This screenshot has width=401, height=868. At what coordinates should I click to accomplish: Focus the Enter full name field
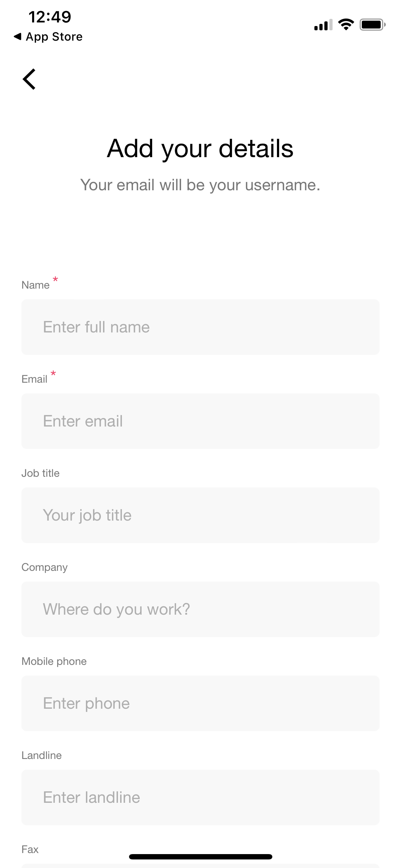(200, 327)
